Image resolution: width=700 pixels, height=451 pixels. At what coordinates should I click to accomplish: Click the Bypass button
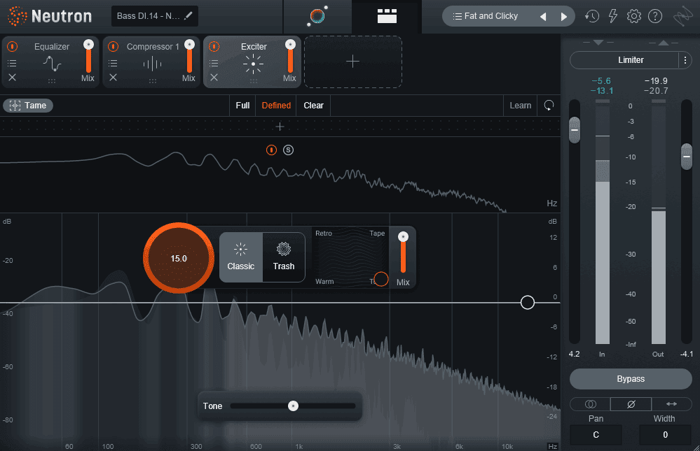coord(631,379)
